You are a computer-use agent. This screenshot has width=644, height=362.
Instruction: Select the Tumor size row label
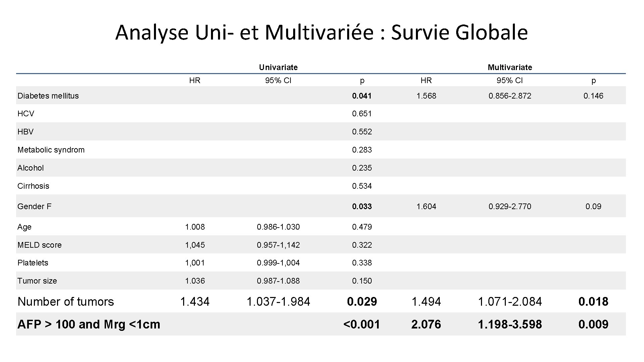point(37,281)
